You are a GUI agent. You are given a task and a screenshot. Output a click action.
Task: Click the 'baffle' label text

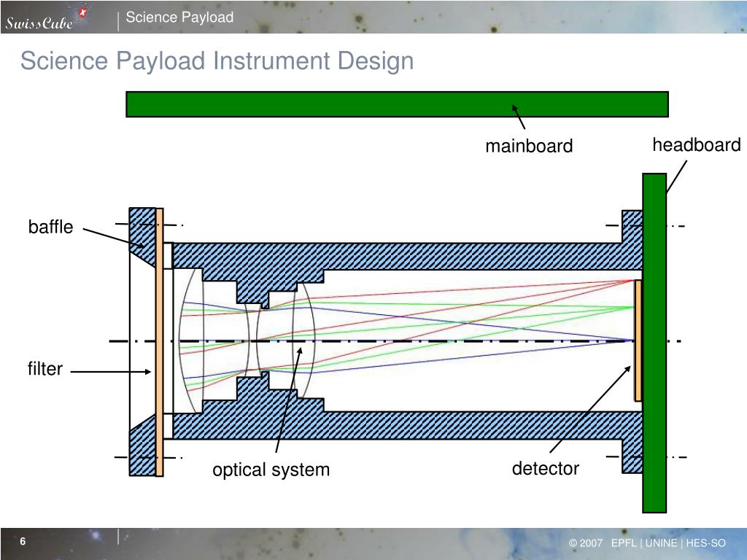pos(50,227)
